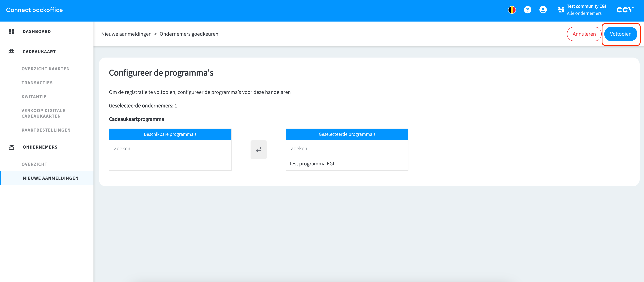
Task: Click Voltooien button
Action: [620, 34]
